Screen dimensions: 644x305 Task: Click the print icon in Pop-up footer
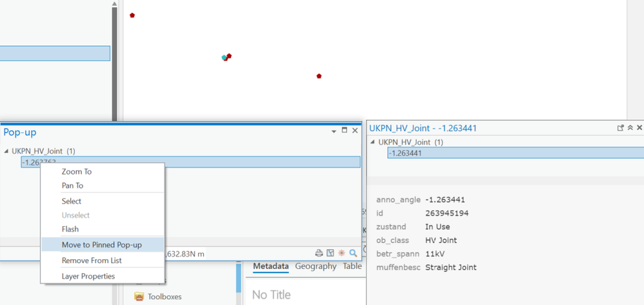(x=319, y=253)
